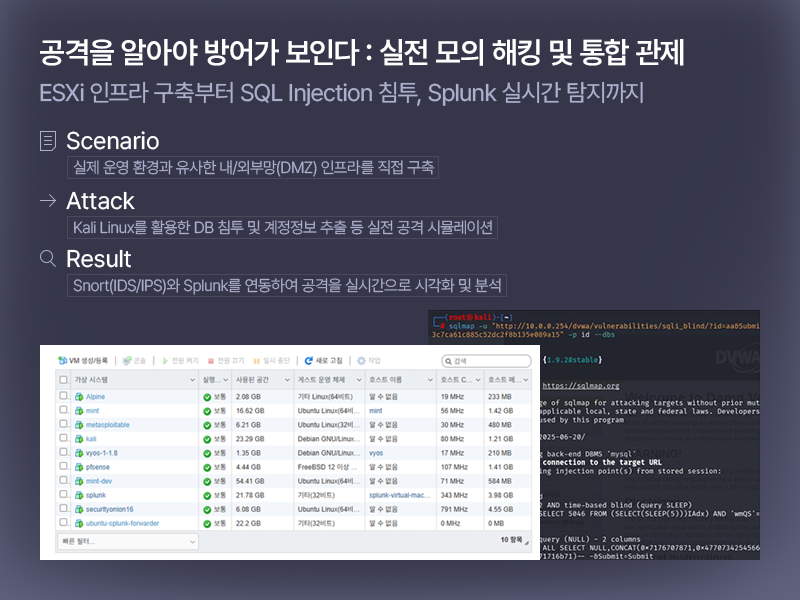
Task: Click the 콘솔 console toolbar icon
Action: pyautogui.click(x=127, y=360)
